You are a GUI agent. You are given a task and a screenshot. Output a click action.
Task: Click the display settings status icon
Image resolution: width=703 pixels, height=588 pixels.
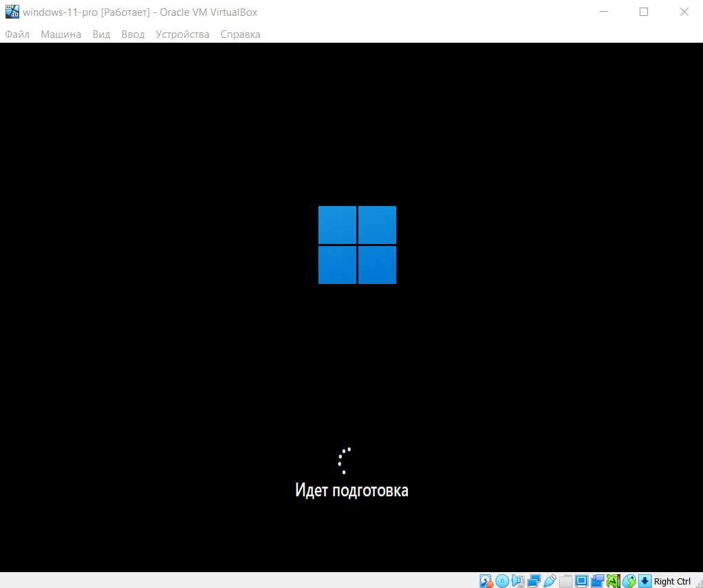[582, 581]
